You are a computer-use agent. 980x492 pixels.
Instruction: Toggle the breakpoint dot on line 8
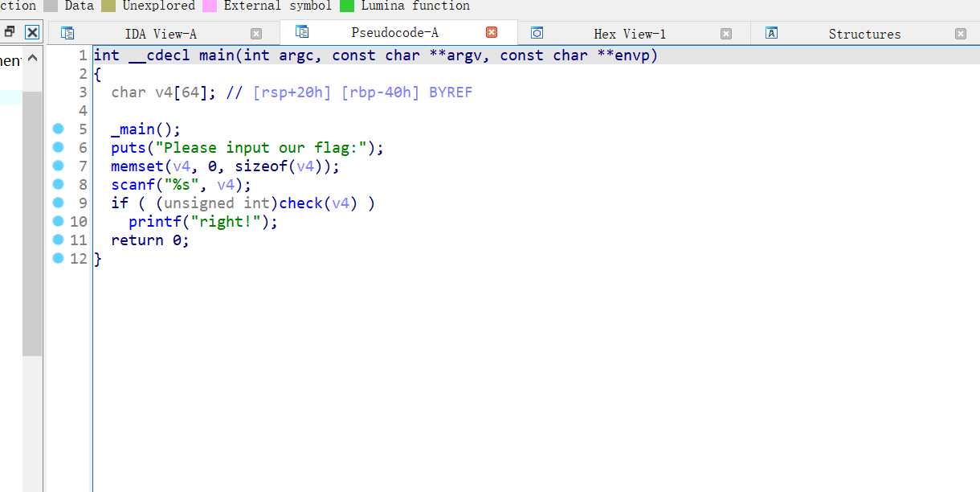[57, 184]
